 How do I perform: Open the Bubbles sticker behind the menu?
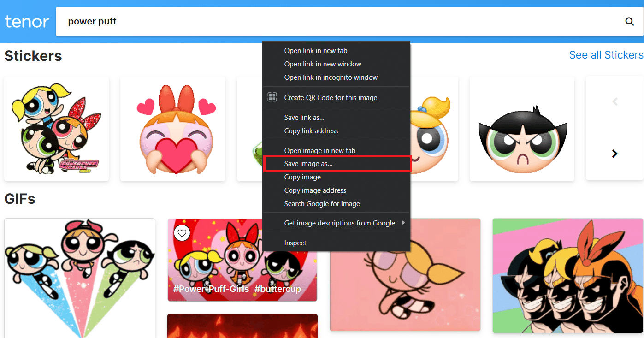coord(433,129)
